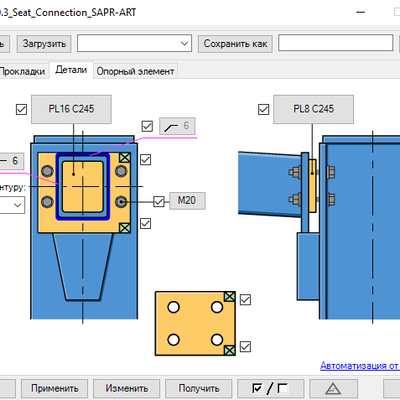
Task: Click bottom-right chamfer marker on front view plate
Action: pyautogui.click(x=125, y=228)
